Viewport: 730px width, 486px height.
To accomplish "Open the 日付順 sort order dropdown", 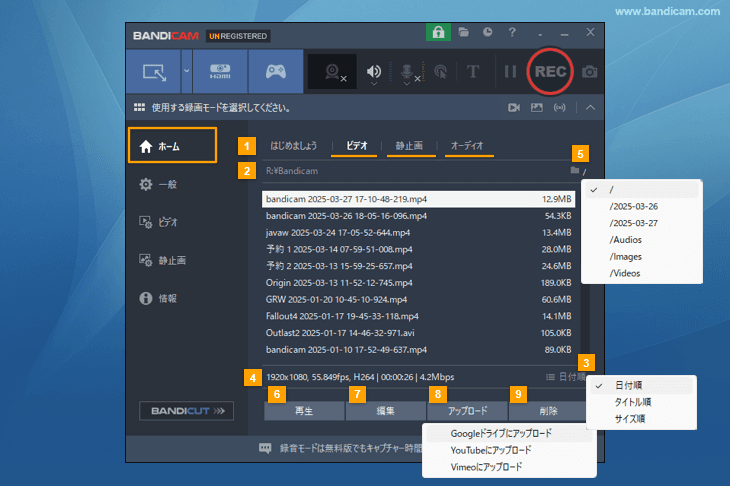I will pos(566,377).
